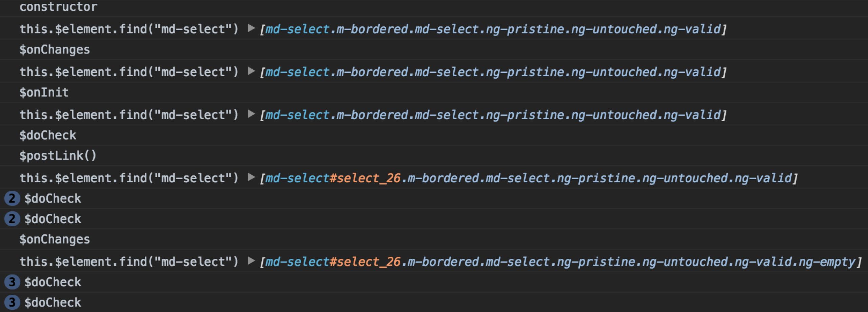Open the md-select#select_26 element ending in ng-empty
The width and height of the screenshot is (868, 312).
(559, 262)
